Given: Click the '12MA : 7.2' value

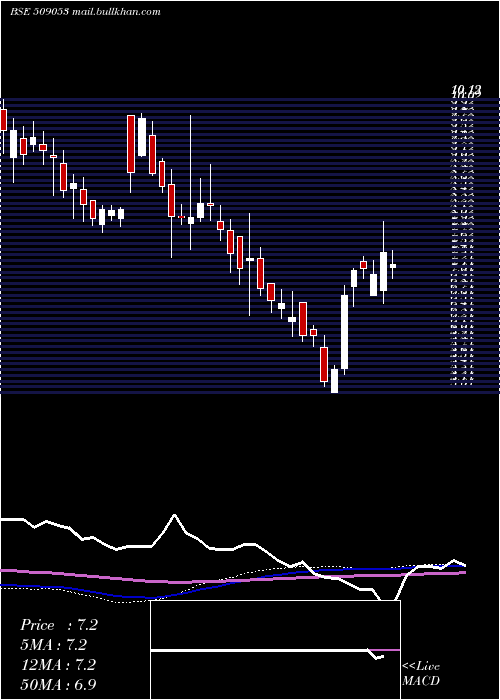Looking at the screenshot, I should click(x=58, y=665).
